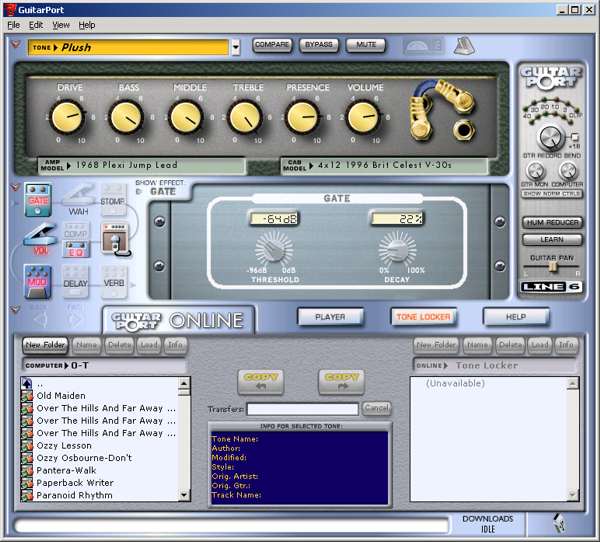Open the File menu
Screen dimensions: 600x542
13,25
